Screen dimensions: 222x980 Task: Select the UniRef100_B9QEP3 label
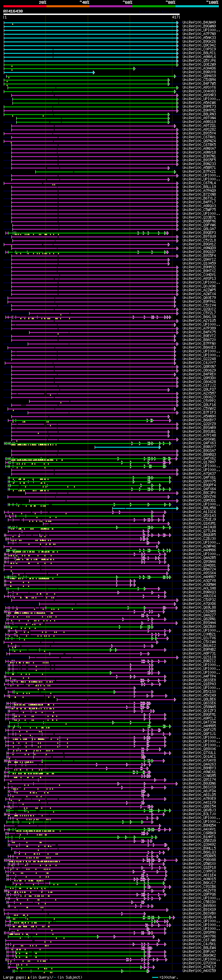point(199,233)
